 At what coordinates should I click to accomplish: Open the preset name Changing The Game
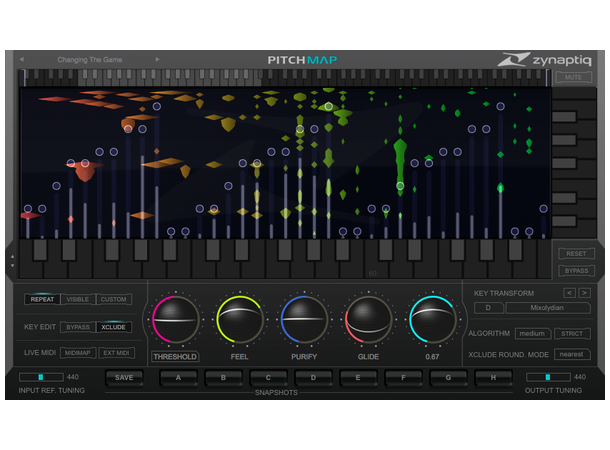tap(90, 60)
